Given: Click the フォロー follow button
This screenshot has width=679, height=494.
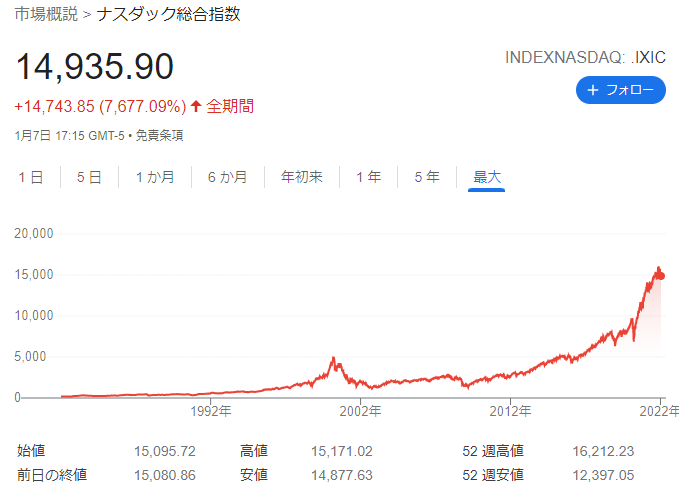Looking at the screenshot, I should click(621, 90).
